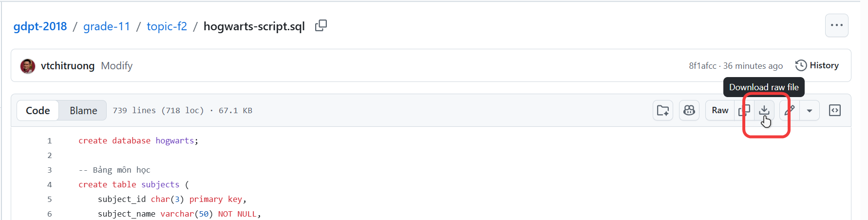Open the symbols panel icon
Screen dimensions: 868x220
tap(835, 110)
